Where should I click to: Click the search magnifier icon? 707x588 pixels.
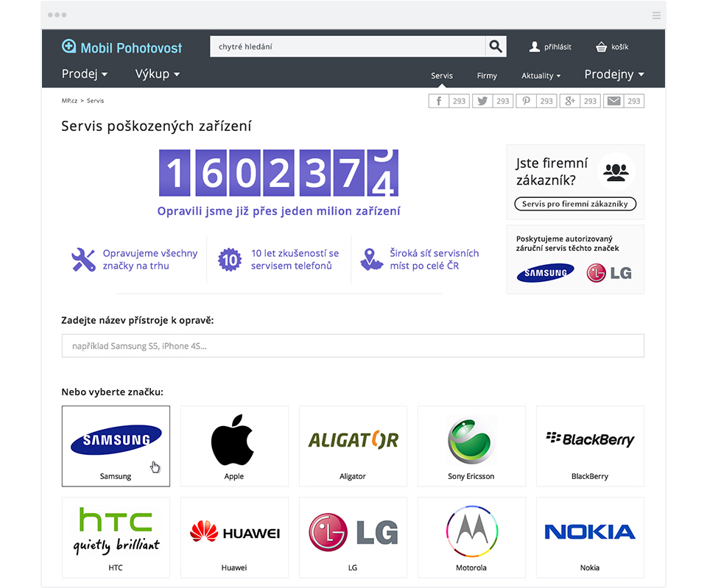point(496,46)
